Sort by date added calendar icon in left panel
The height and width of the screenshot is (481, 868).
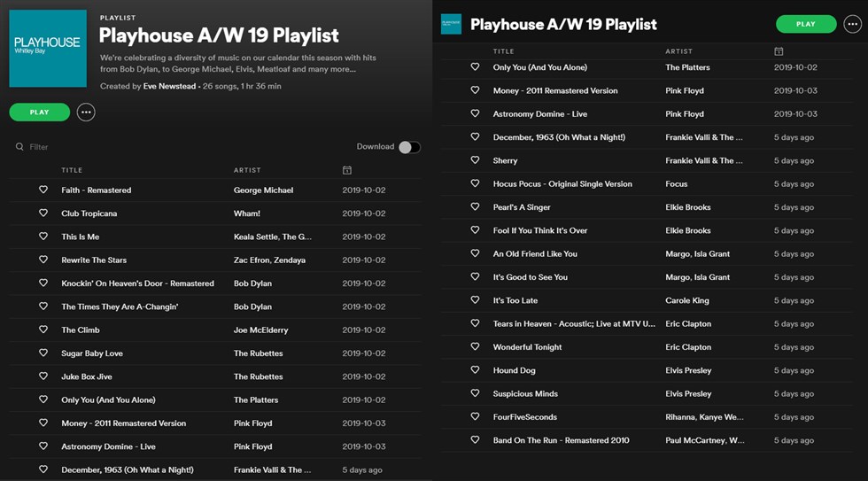coord(347,170)
